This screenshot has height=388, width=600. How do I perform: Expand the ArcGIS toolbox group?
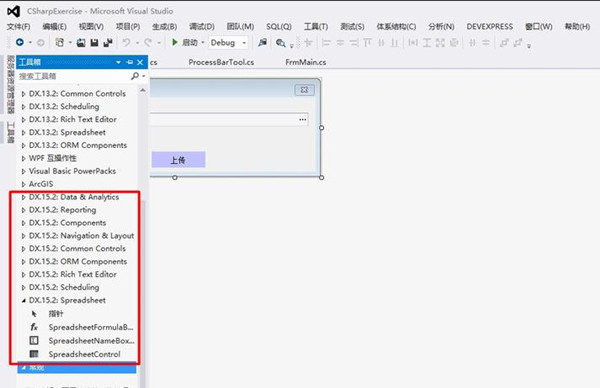point(23,184)
